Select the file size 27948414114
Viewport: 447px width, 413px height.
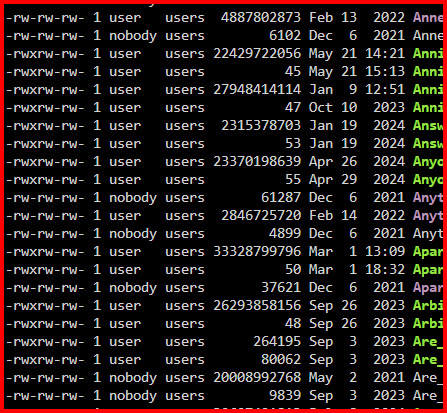pos(257,89)
